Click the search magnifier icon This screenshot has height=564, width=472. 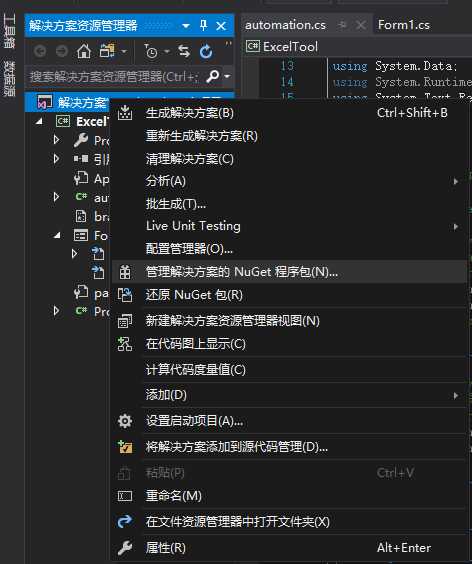[212, 76]
